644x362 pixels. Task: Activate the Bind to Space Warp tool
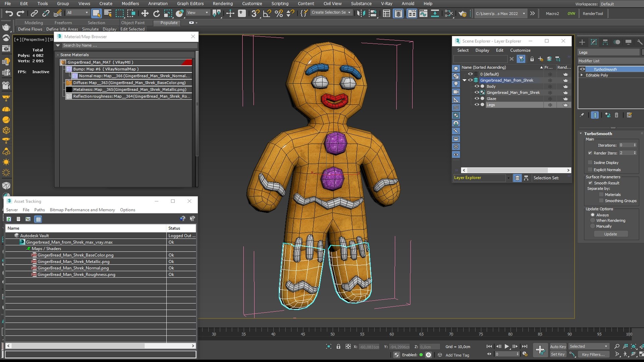coord(58,13)
